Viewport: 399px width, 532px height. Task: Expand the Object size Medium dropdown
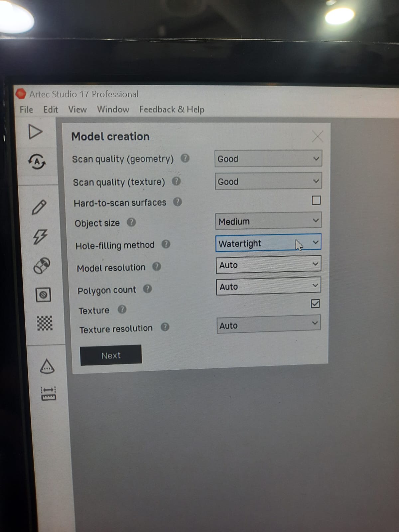tap(268, 221)
